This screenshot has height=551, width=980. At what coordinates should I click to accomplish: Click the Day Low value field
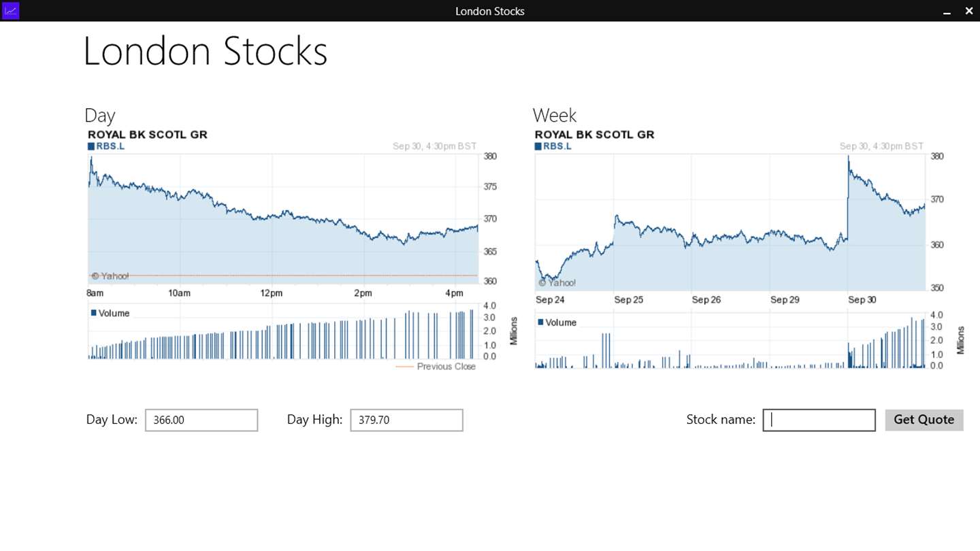201,420
